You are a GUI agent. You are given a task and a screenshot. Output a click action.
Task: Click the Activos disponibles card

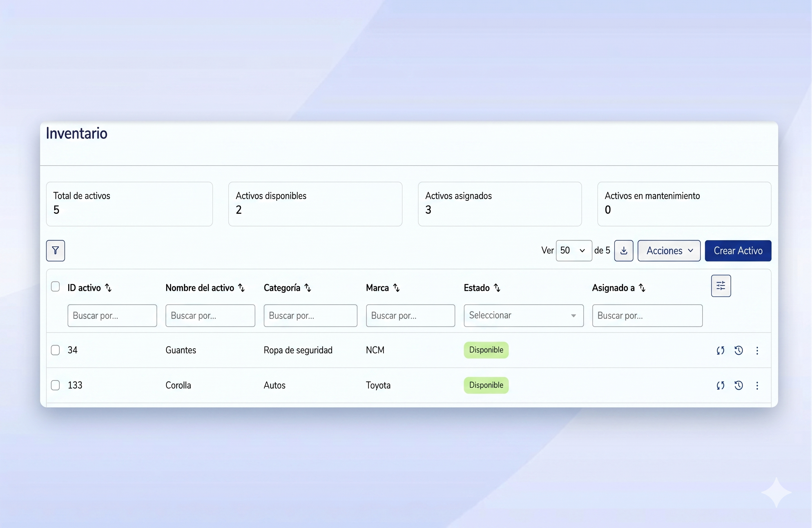click(x=315, y=204)
